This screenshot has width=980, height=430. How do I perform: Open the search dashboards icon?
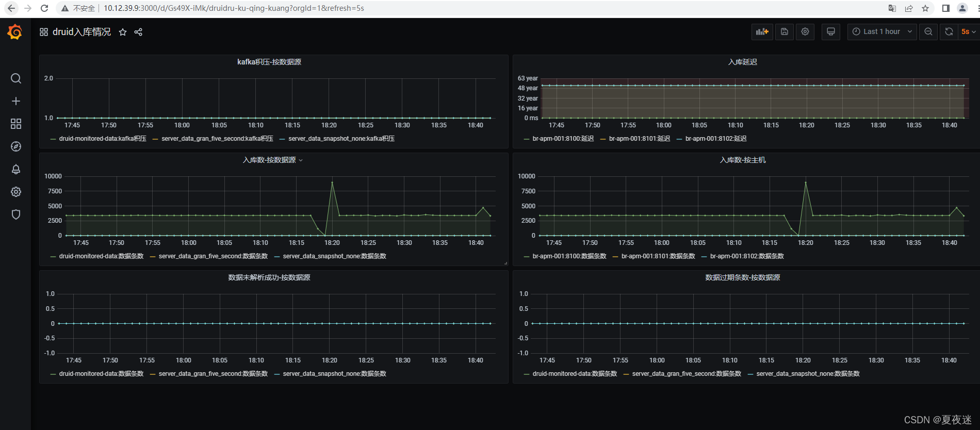click(x=16, y=78)
